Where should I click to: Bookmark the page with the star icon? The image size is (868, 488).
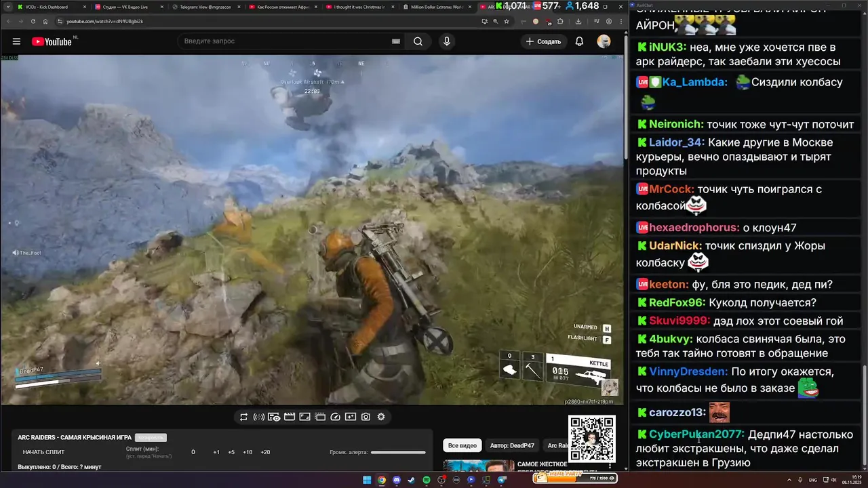coord(508,21)
